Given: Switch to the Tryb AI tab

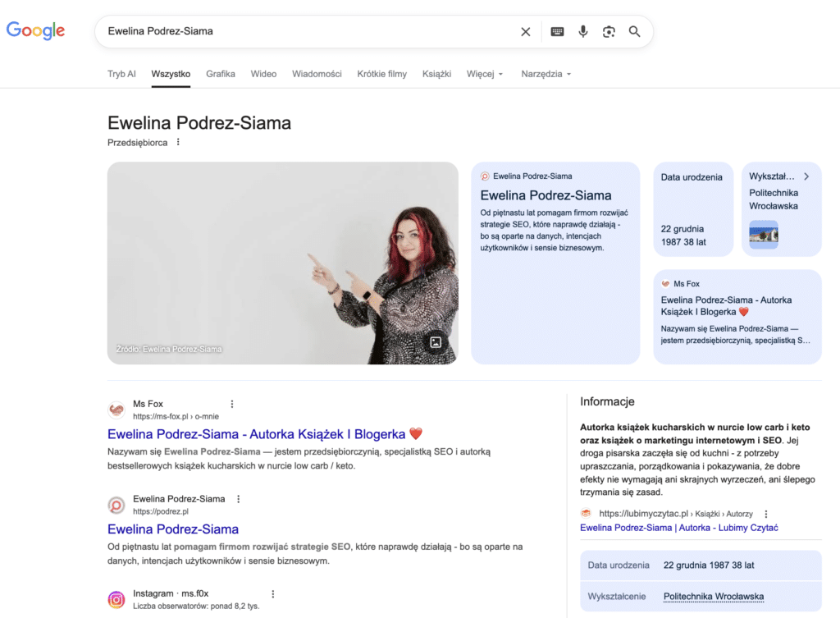Looking at the screenshot, I should 121,74.
